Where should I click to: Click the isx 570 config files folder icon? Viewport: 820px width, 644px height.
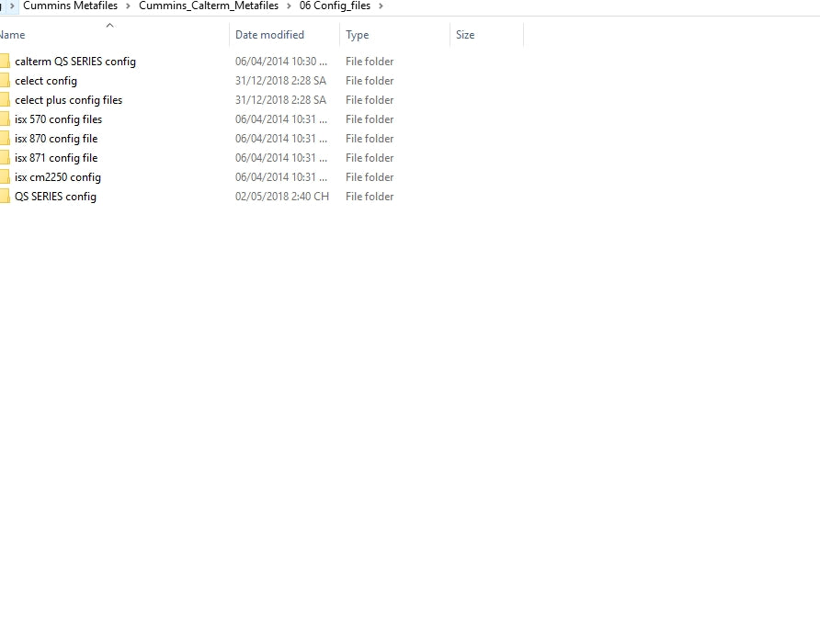point(7,119)
